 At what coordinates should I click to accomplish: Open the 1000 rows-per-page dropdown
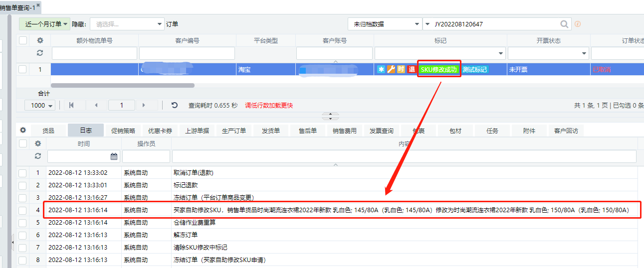pos(42,105)
